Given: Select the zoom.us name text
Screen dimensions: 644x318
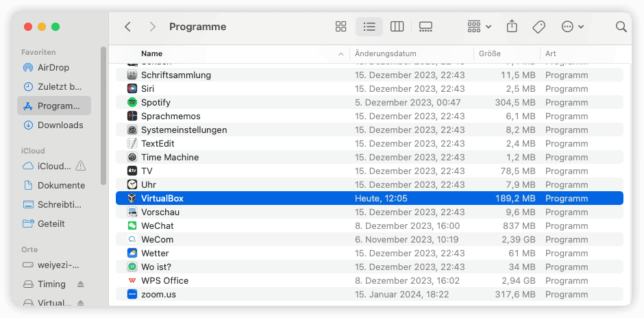Looking at the screenshot, I should coord(158,294).
